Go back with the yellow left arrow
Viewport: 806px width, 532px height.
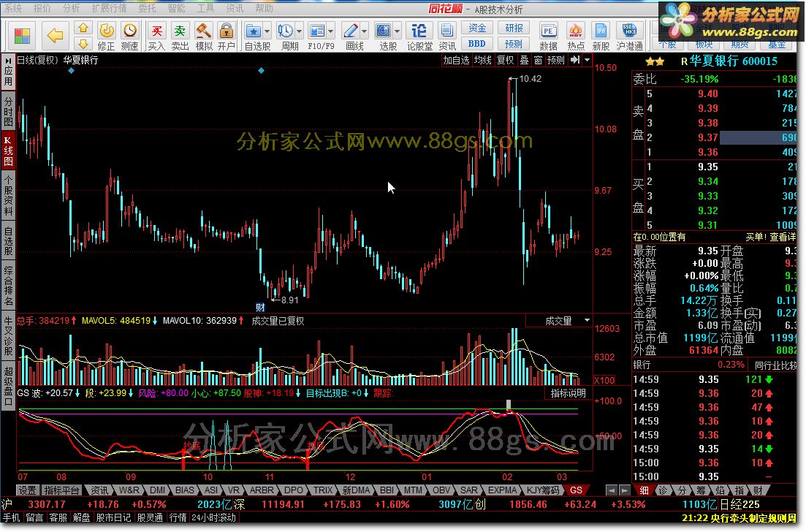[55, 36]
